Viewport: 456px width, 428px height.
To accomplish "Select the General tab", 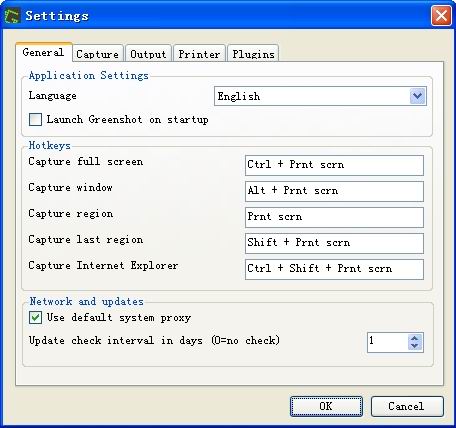I will (x=44, y=52).
